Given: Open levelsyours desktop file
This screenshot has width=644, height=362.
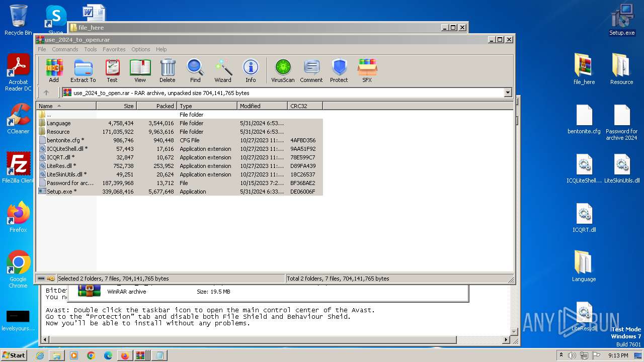Looking at the screenshot, I should pyautogui.click(x=18, y=321).
